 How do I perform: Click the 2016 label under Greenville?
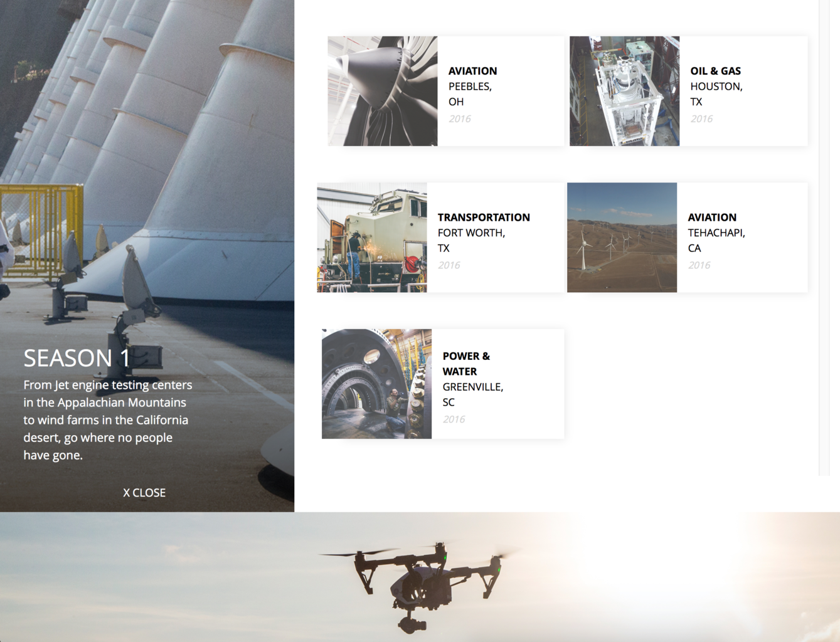[x=454, y=419]
